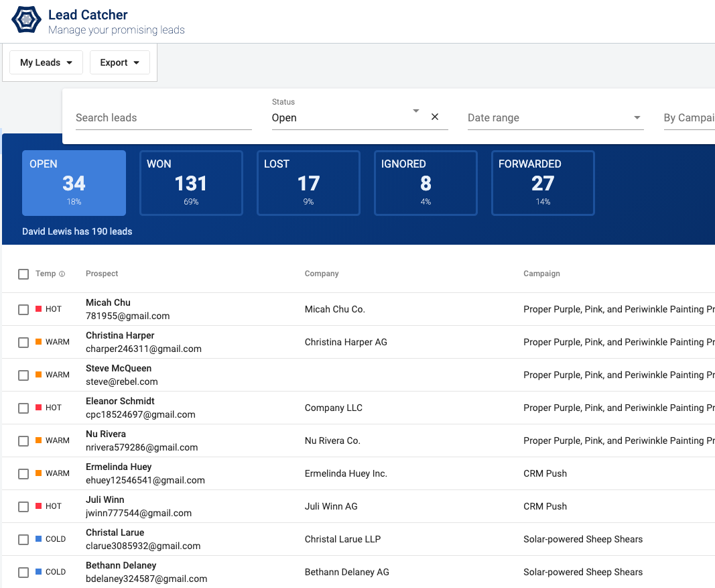The image size is (715, 588).
Task: Click the red HOT indicator for Micah Chu
Action: point(39,309)
